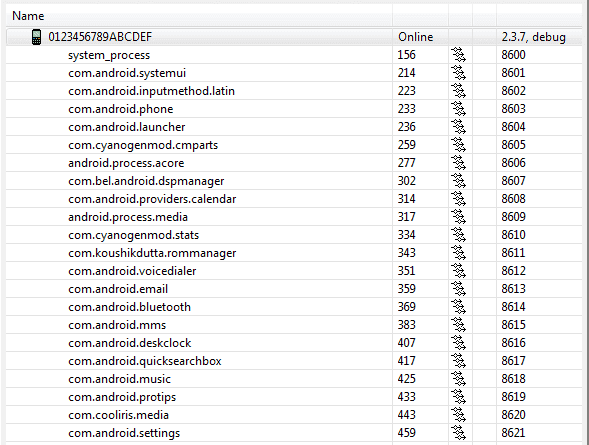Select the system_process entry
The height and width of the screenshot is (445, 589).
(x=109, y=56)
